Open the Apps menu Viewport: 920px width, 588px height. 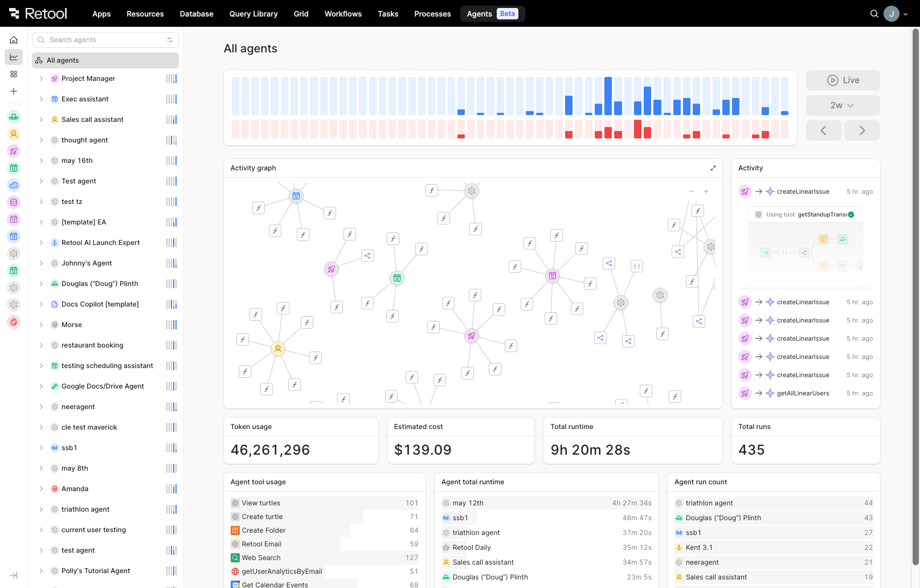(101, 14)
